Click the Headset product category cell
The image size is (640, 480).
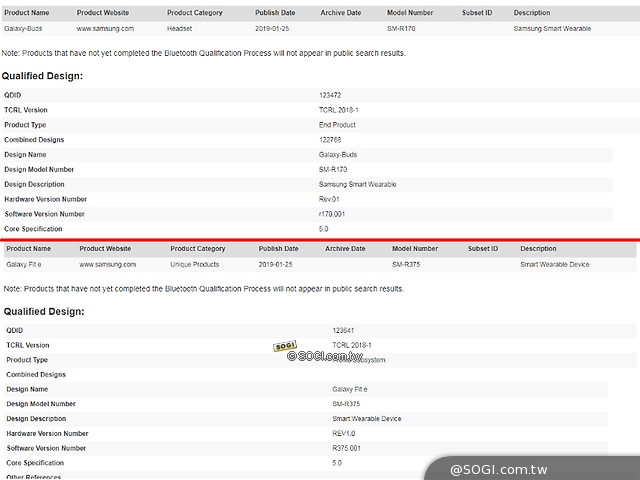pos(181,29)
